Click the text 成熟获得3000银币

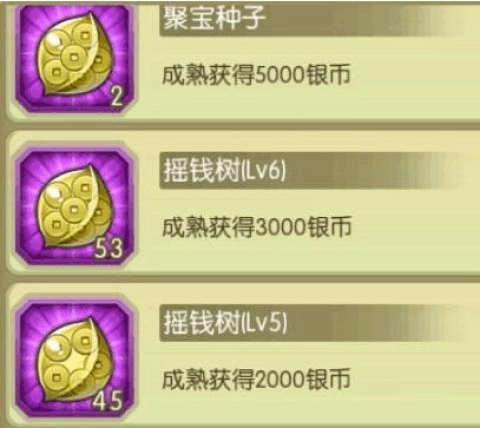(256, 227)
